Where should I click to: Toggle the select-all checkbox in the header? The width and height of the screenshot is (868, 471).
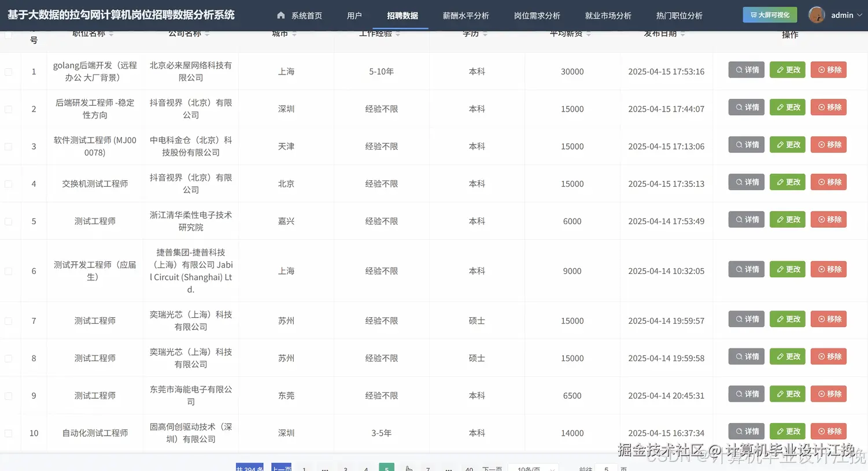tap(8, 35)
